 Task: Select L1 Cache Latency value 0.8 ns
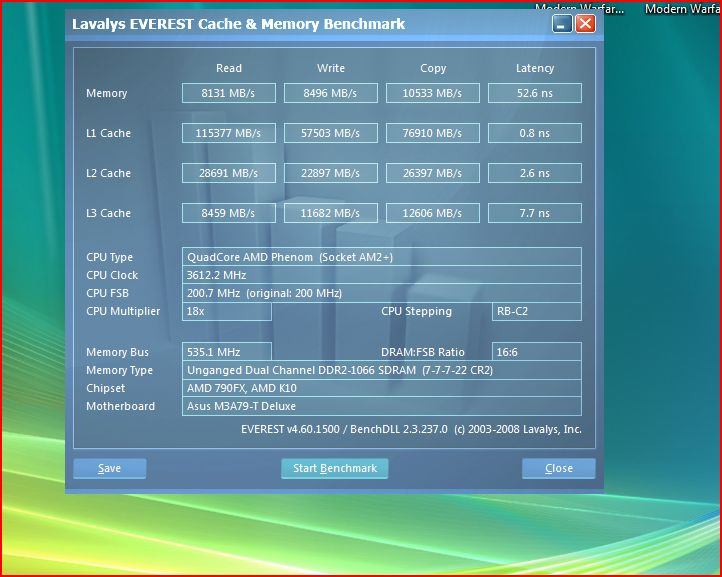click(x=535, y=133)
